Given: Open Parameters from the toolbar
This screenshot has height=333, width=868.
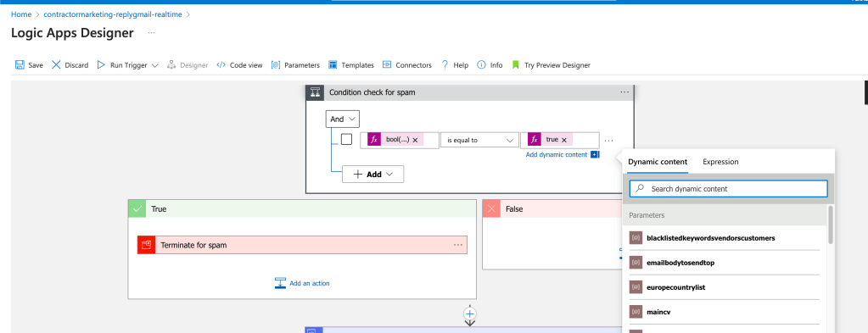Looking at the screenshot, I should [x=295, y=64].
